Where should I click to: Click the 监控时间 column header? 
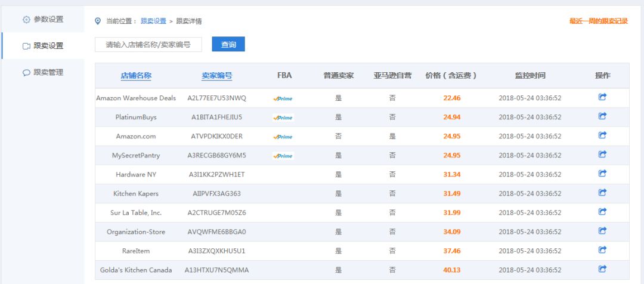tap(530, 76)
